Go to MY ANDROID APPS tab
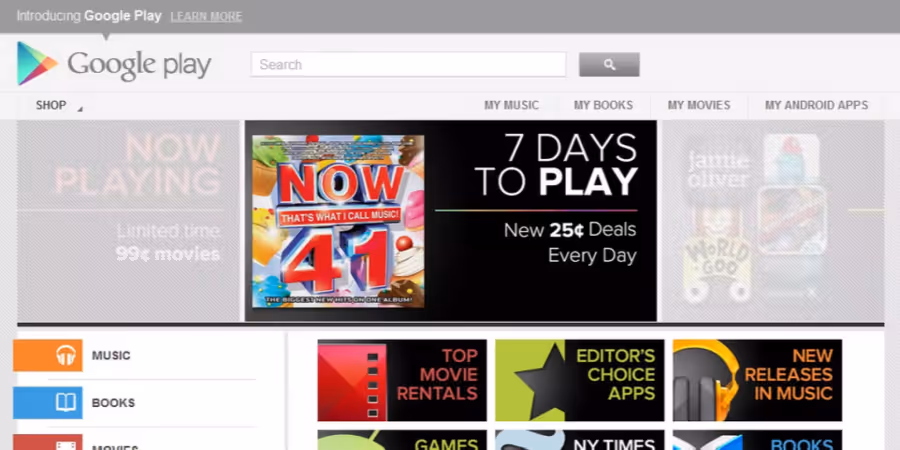The image size is (900, 450). coord(816,106)
